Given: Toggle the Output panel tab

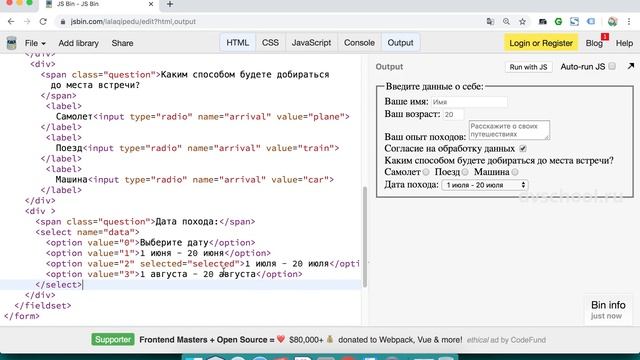Looking at the screenshot, I should (x=400, y=42).
